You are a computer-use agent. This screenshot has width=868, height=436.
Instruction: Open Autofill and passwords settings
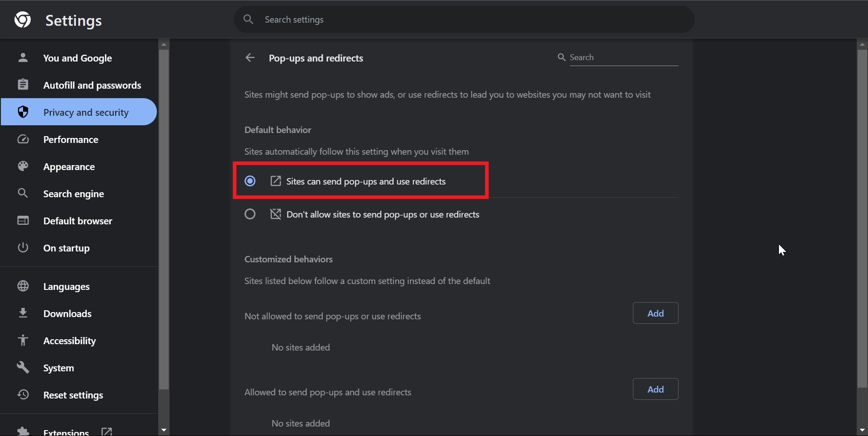point(92,85)
